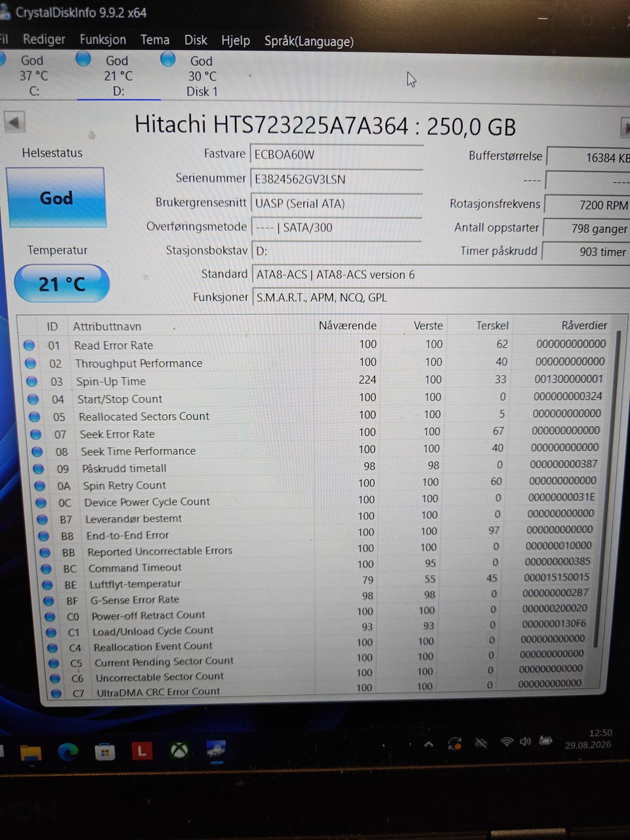Viewport: 630px width, 840px height.
Task: Click status circle for Seek Error Rate
Action: click(x=36, y=434)
